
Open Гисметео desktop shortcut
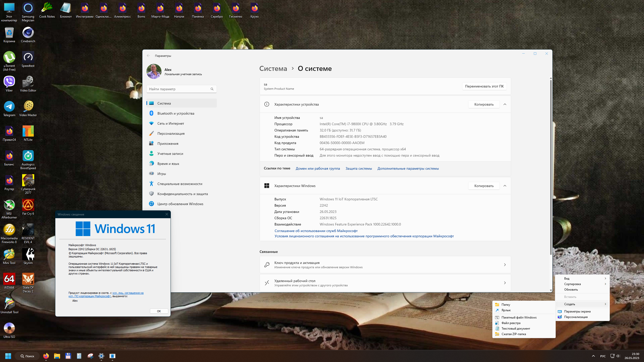(x=236, y=10)
